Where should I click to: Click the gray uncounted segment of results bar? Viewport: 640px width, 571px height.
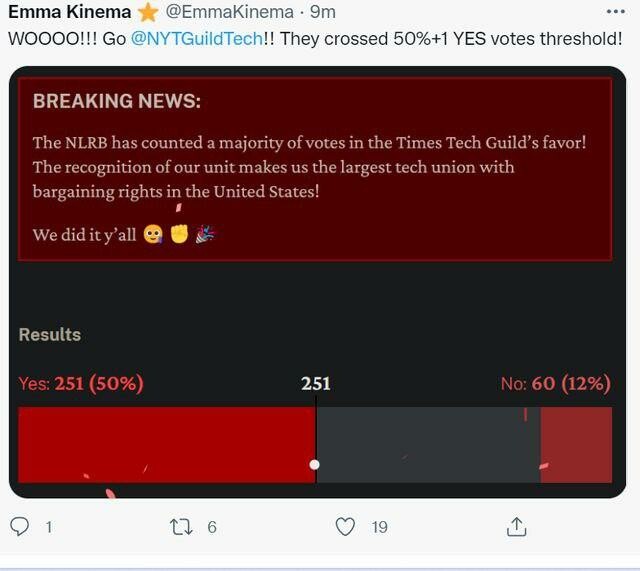point(428,444)
